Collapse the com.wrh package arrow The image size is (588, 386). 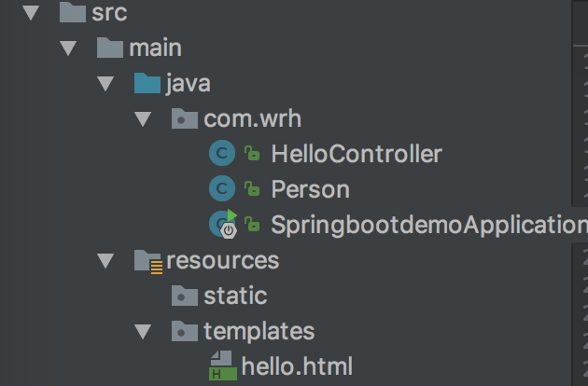pyautogui.click(x=143, y=119)
